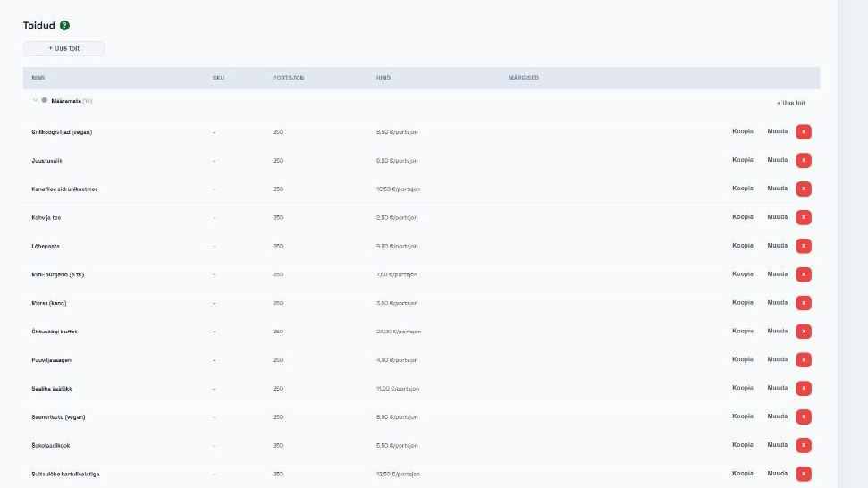This screenshot has height=488, width=868.
Task: Remove Suitsulõhe kartulisalatiga with red X
Action: click(x=804, y=474)
